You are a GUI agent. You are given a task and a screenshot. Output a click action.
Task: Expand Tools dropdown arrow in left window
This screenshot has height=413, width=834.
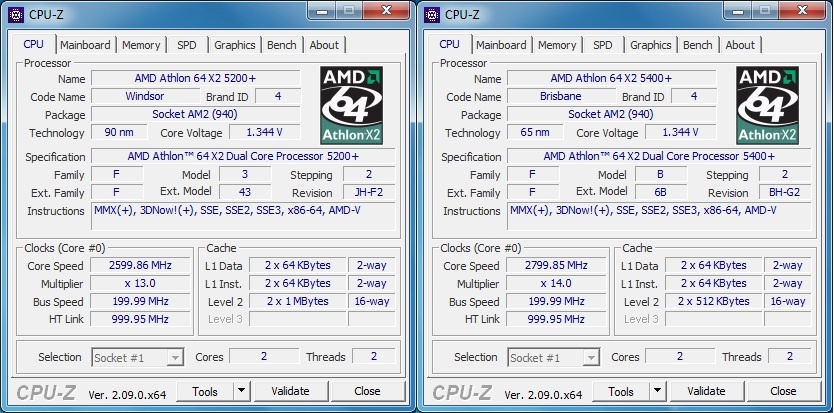pyautogui.click(x=242, y=392)
